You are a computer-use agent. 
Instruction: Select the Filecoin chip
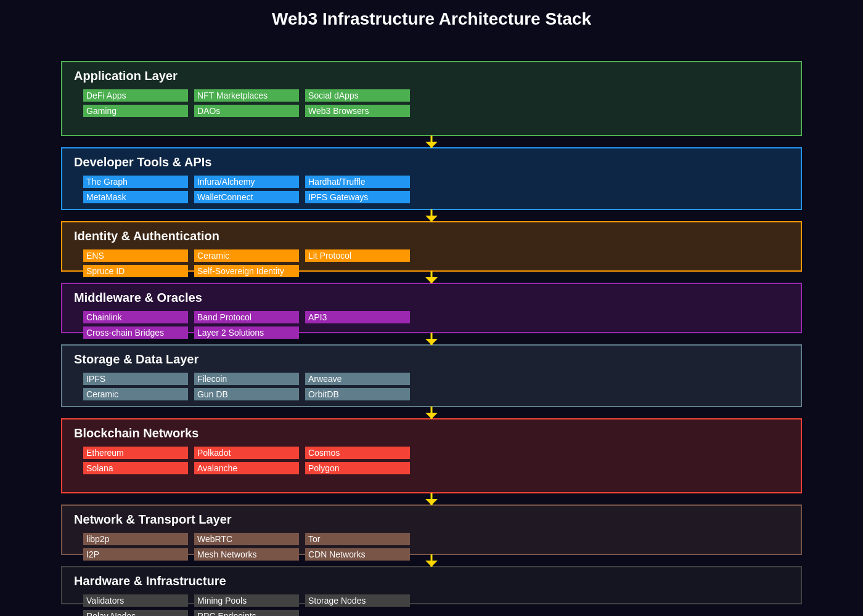(247, 379)
